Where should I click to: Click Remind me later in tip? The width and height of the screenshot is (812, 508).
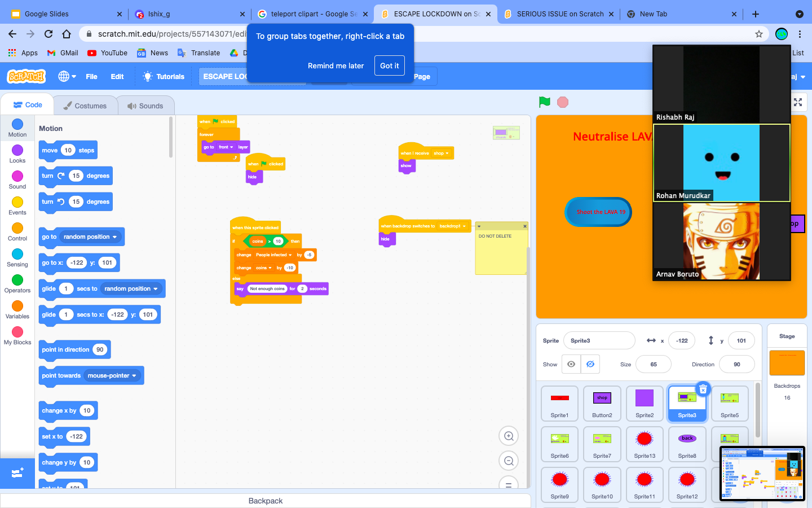[x=336, y=65]
